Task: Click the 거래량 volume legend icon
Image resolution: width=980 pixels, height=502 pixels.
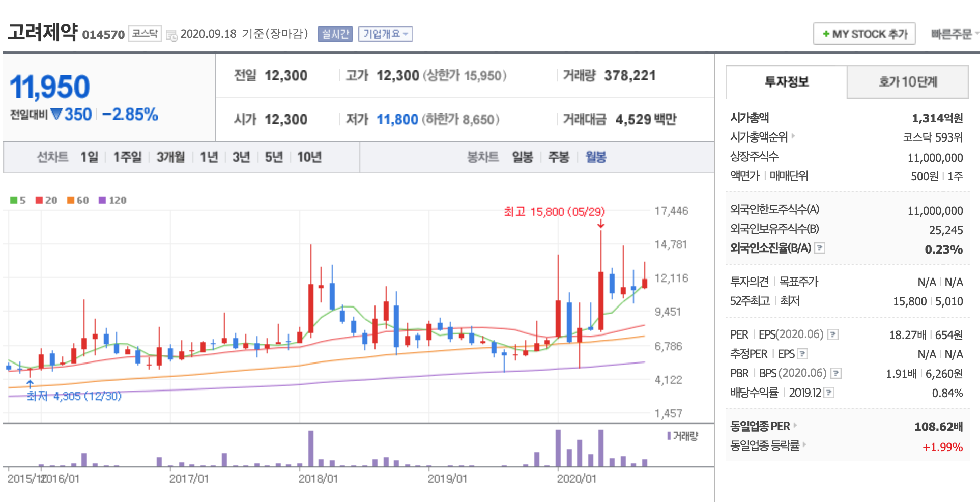Action: click(669, 436)
